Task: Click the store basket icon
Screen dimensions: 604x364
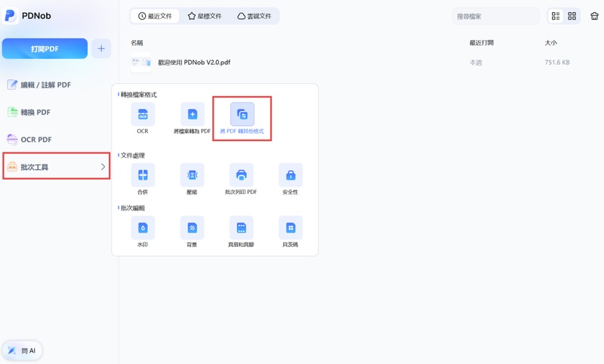Action: [x=594, y=16]
